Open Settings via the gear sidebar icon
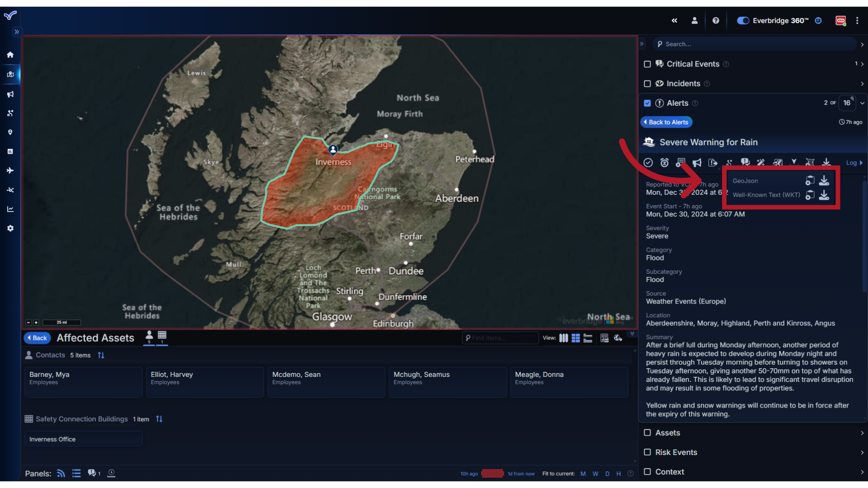This screenshot has width=868, height=488. click(x=10, y=228)
